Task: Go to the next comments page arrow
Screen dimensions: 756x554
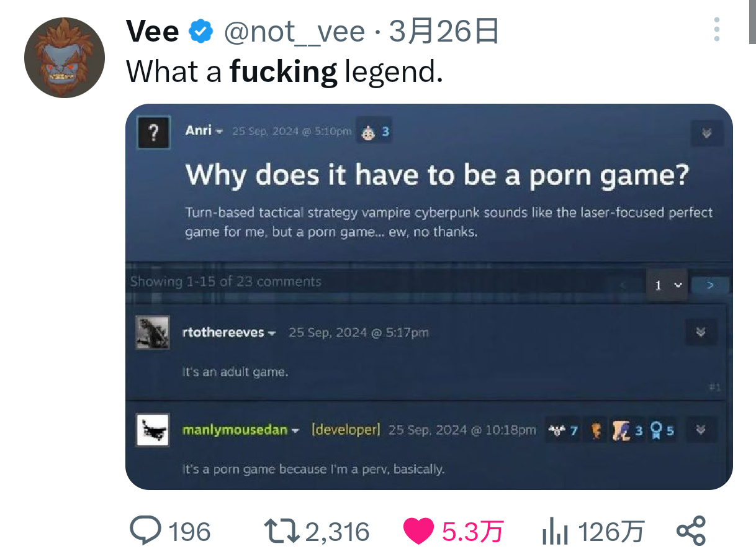Action: (x=711, y=285)
